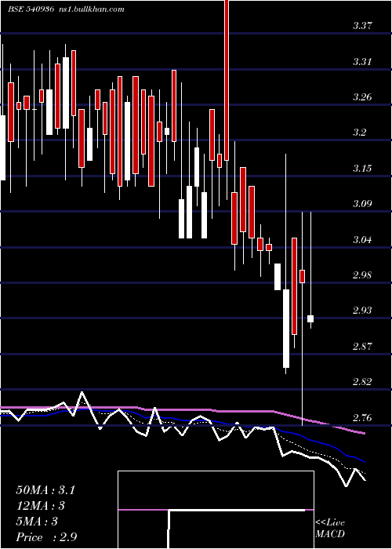Image resolution: width=392 pixels, height=549 pixels.
Task: Select the 2.87 price axis label
Action: pyautogui.click(x=362, y=347)
